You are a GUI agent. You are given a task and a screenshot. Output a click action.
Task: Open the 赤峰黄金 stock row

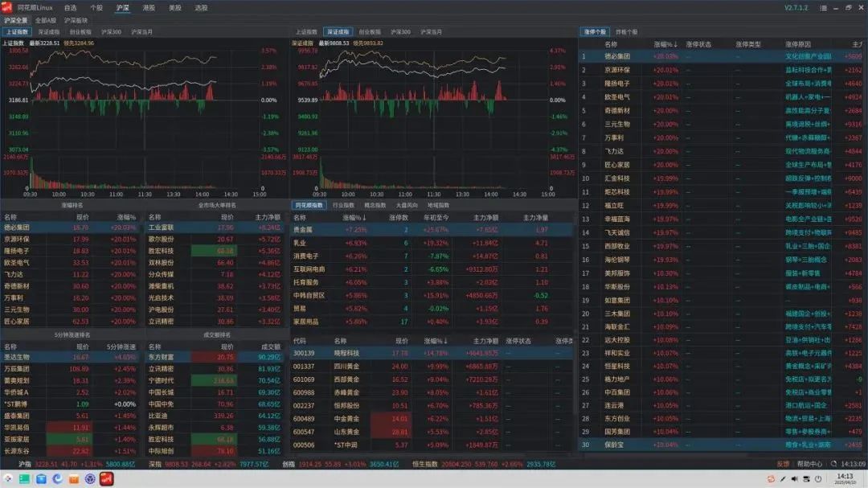[432, 392]
